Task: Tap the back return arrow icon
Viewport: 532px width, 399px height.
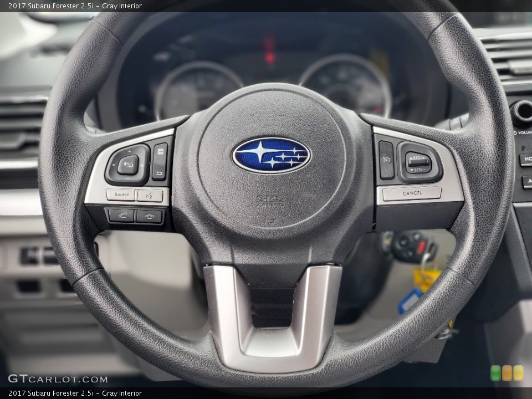Action: pyautogui.click(x=159, y=175)
